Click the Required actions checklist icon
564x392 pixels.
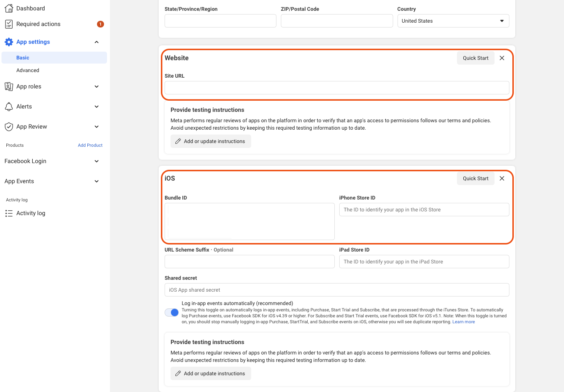click(x=9, y=24)
